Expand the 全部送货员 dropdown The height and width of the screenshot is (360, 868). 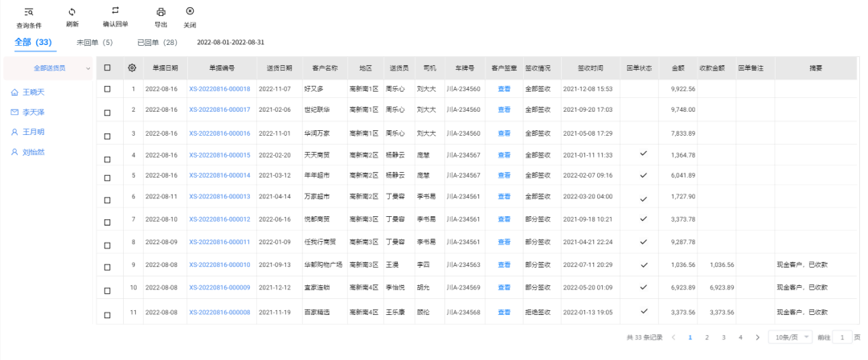click(88, 69)
